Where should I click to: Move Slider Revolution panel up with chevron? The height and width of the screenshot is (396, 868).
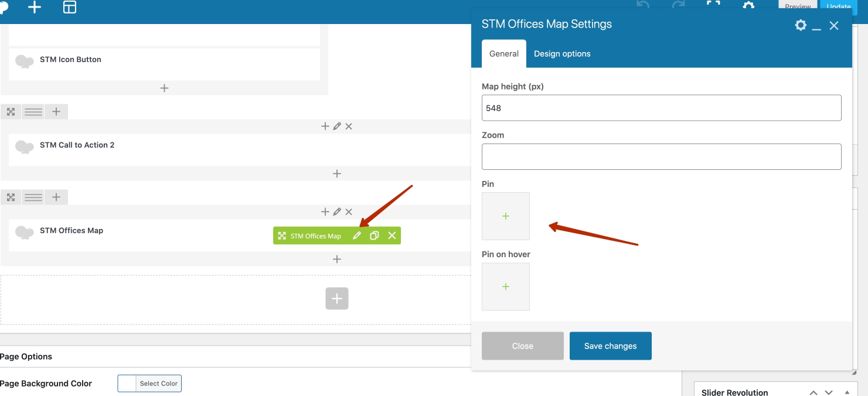814,392
